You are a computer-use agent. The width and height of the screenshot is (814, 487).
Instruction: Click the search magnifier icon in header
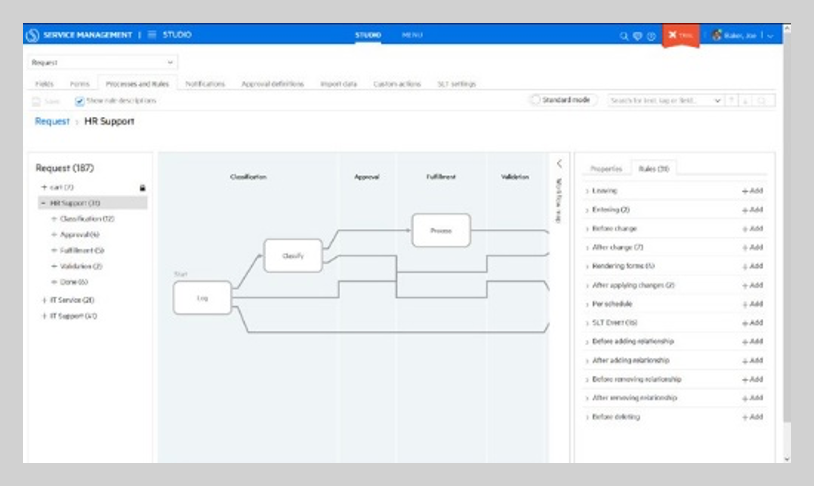coord(624,36)
